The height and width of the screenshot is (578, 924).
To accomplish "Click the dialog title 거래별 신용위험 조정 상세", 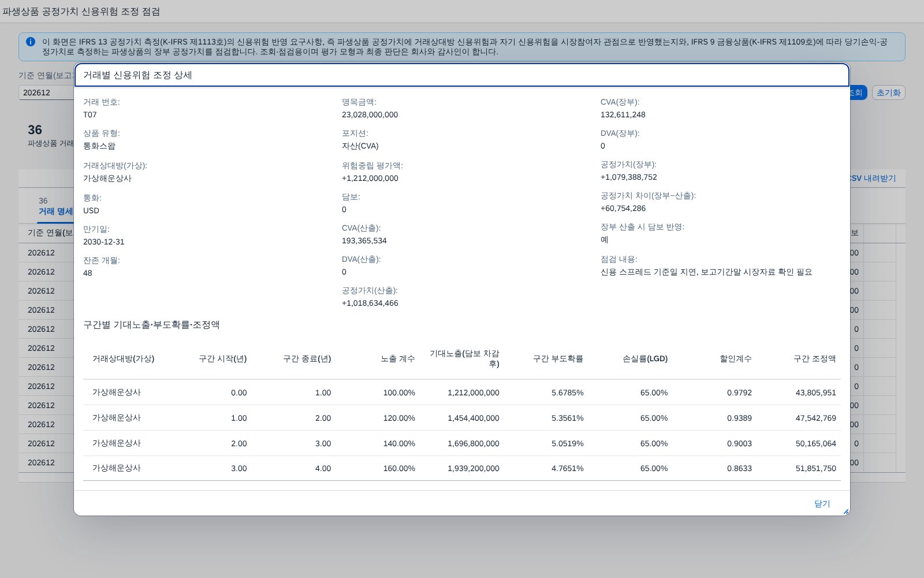I will [x=137, y=75].
